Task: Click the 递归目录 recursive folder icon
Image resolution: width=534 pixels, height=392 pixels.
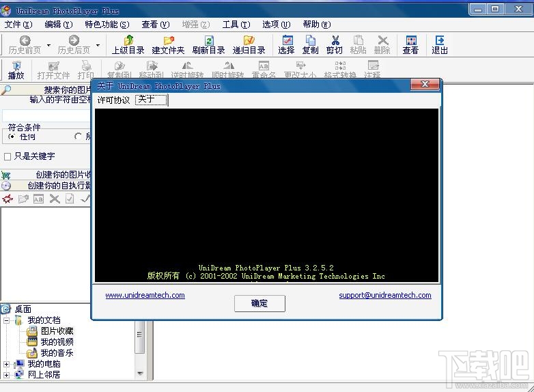Action: coord(249,40)
